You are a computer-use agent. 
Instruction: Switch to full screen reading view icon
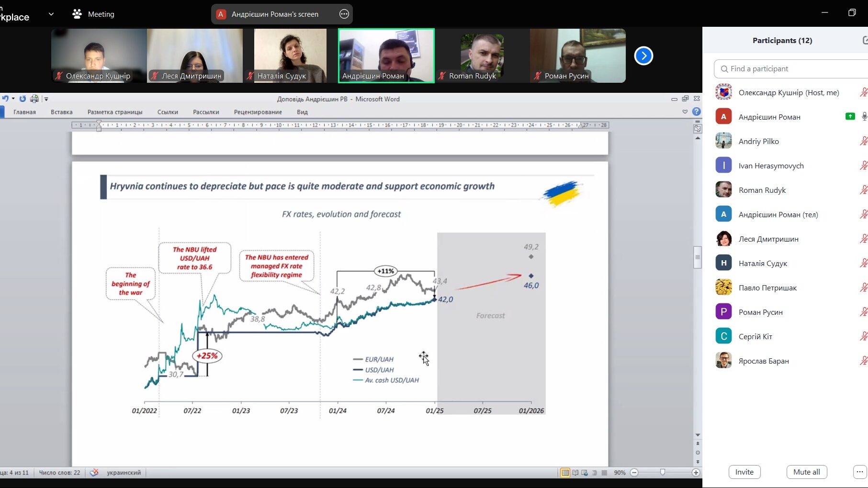pyautogui.click(x=575, y=473)
